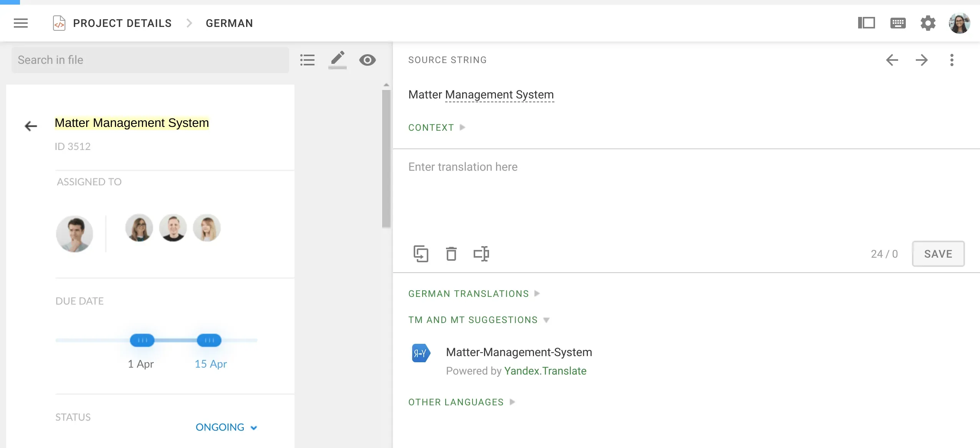Open the three-dot options menu
Screen dimensions: 980x448
952,60
